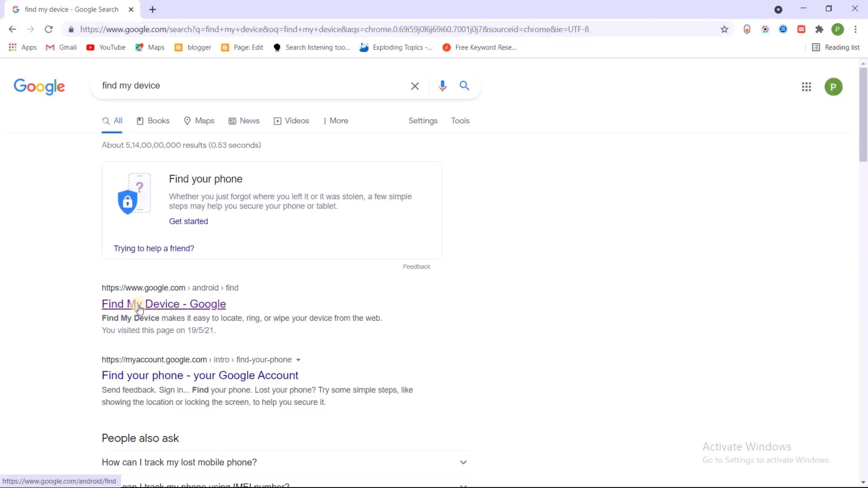Open the YouTube bookmark
This screenshot has width=868, height=488.
coord(106,47)
